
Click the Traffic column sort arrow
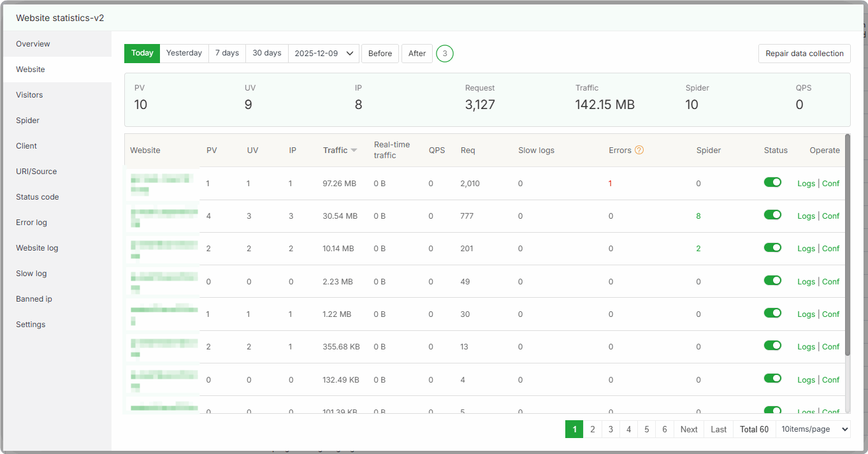[354, 150]
